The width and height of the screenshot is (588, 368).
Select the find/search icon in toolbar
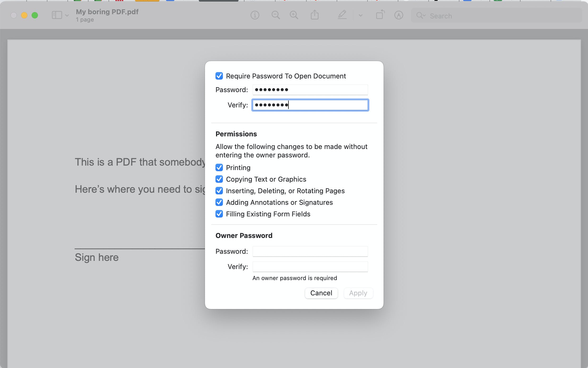[420, 16]
